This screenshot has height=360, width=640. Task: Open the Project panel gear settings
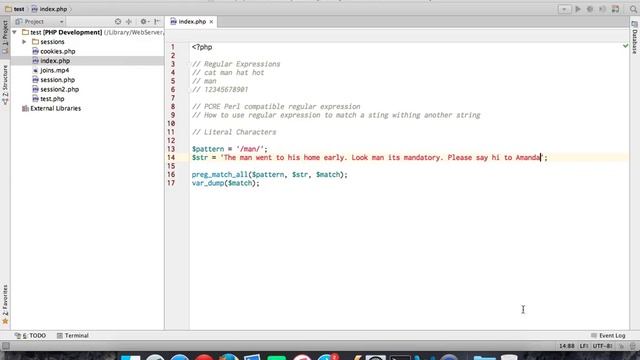[144, 22]
